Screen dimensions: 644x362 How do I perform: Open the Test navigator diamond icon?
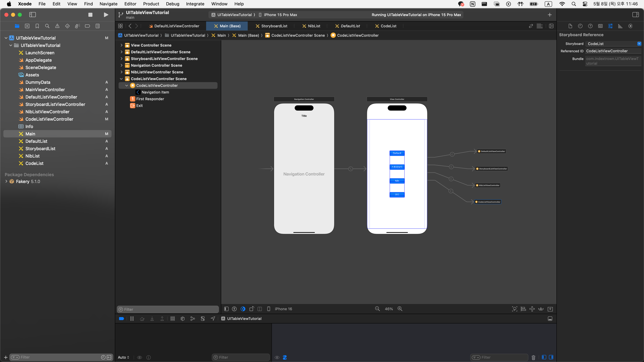pyautogui.click(x=67, y=26)
